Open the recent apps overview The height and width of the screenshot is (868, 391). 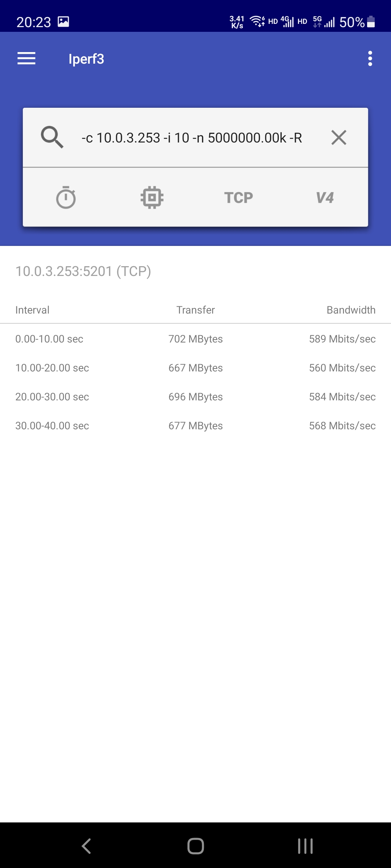coord(305,846)
